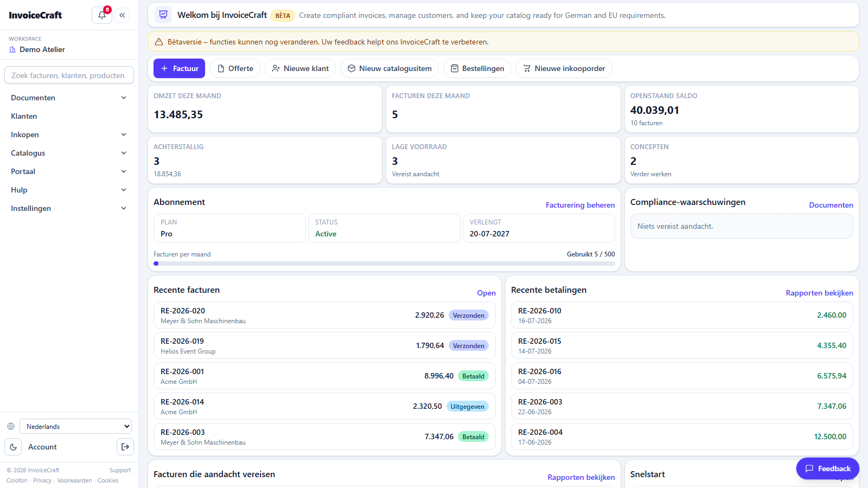Image resolution: width=868 pixels, height=488 pixels.
Task: Click the logout icon beside Account
Action: click(125, 447)
